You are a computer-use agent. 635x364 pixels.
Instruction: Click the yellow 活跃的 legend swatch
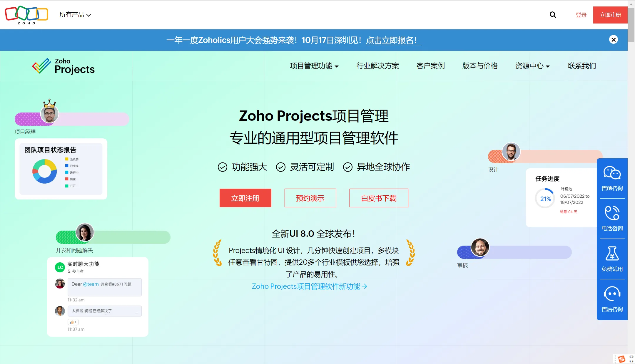coord(67,159)
